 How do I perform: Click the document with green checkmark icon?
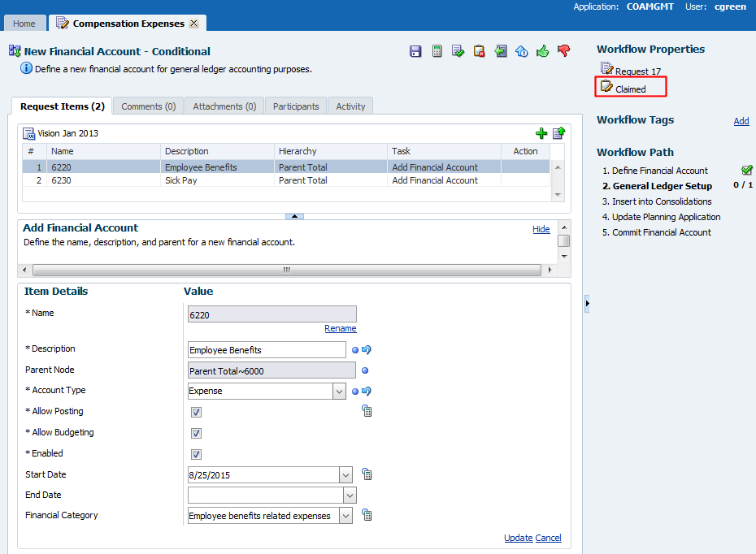click(x=458, y=51)
